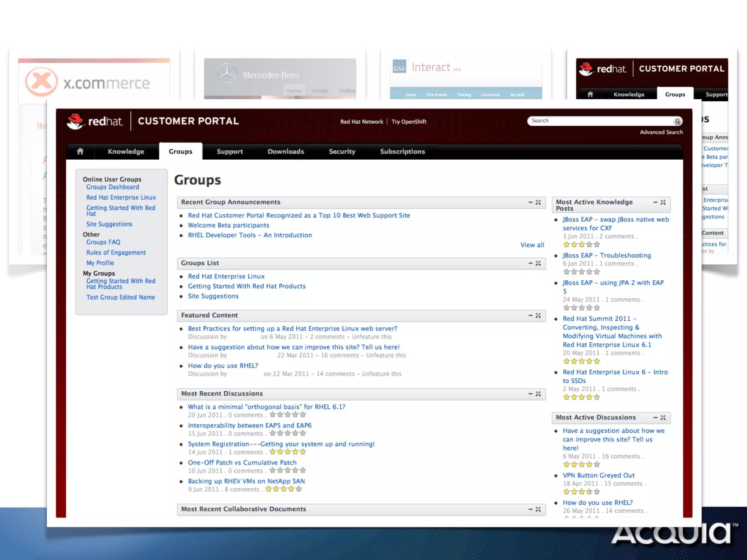This screenshot has width=747, height=560.
Task: Open the Subscriptions tab
Action: coord(402,151)
